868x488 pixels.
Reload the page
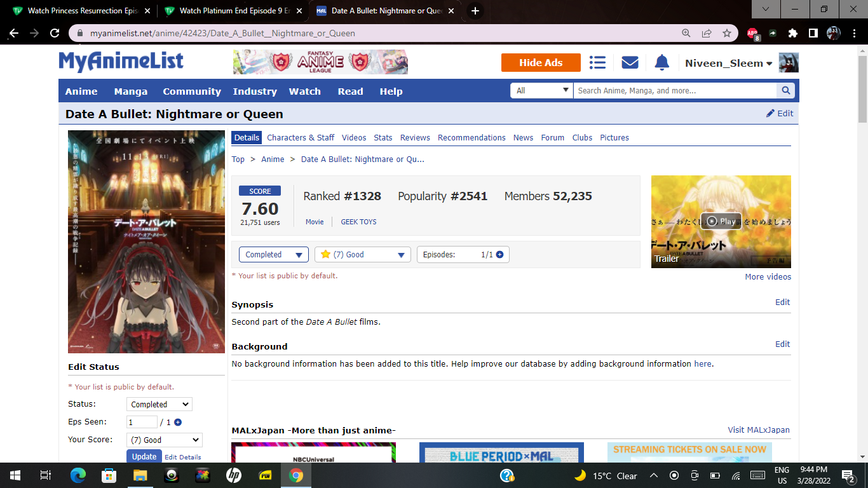[55, 33]
